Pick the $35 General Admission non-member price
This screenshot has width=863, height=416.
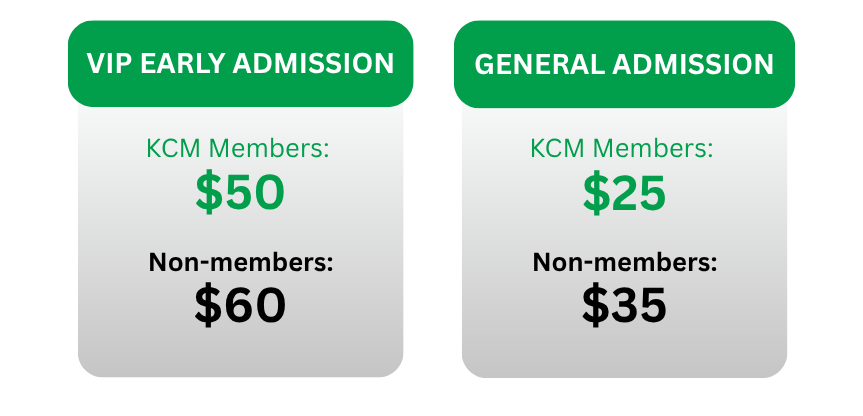pyautogui.click(x=624, y=305)
